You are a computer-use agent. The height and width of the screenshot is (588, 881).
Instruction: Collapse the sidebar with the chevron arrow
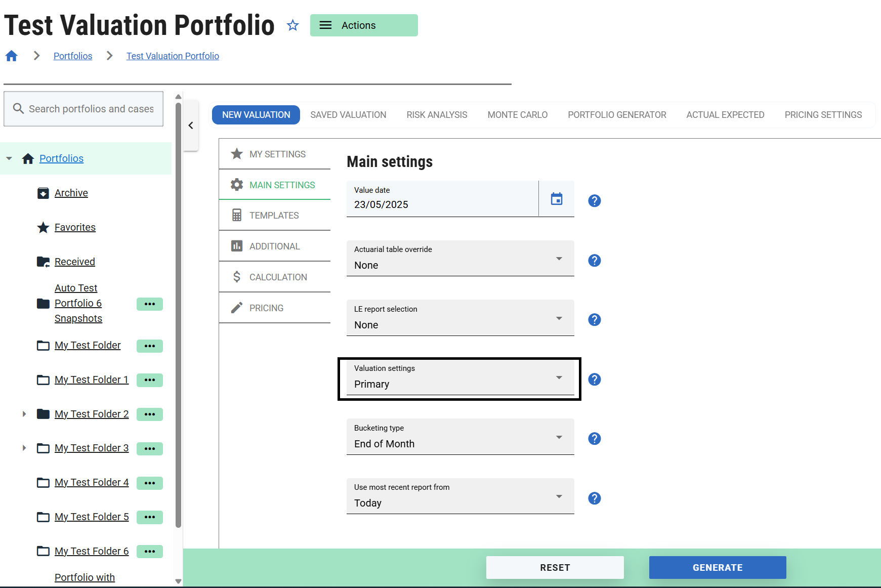coord(191,125)
